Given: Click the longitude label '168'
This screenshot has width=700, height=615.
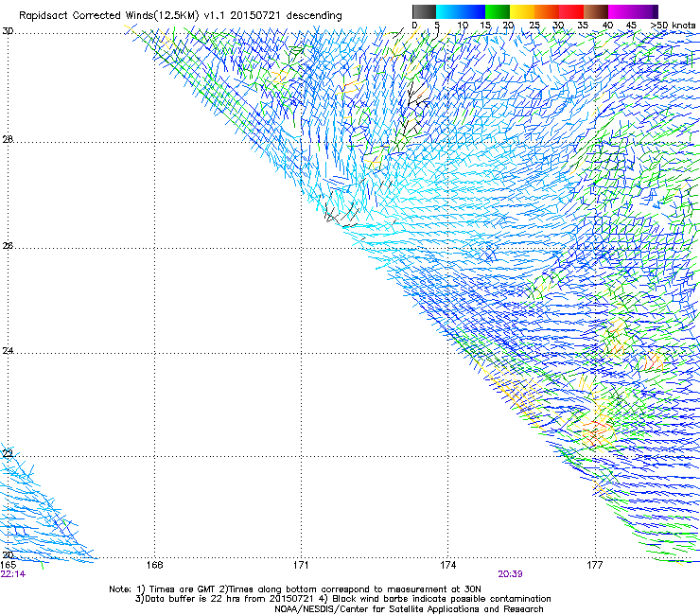Looking at the screenshot, I should pyautogui.click(x=154, y=565).
